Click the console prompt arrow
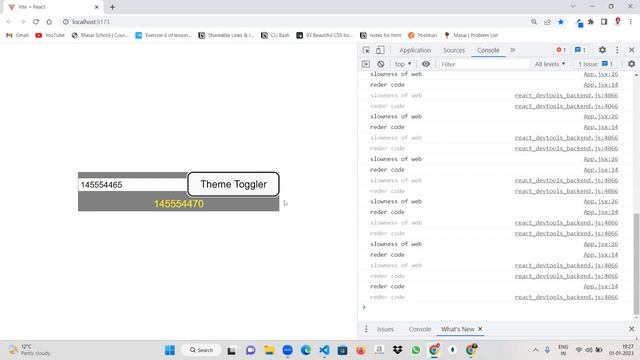Screen dimensions: 640x360 (x=364, y=307)
